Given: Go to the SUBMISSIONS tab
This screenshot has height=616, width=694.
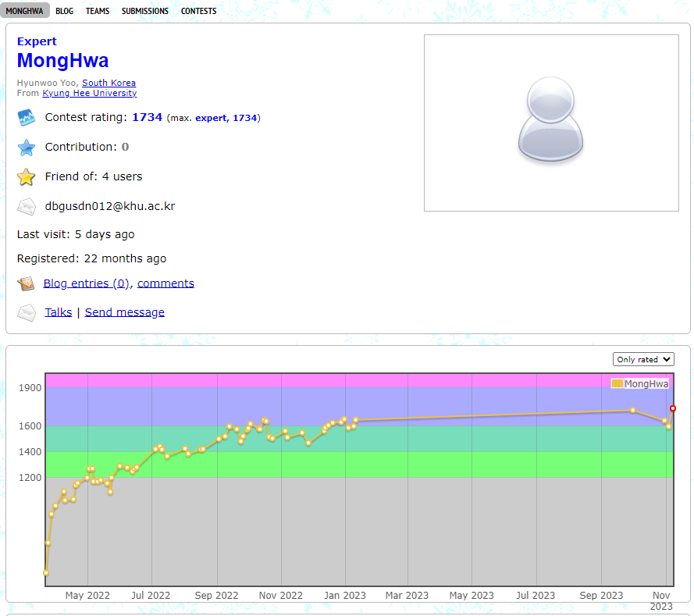Looking at the screenshot, I should coord(144,11).
